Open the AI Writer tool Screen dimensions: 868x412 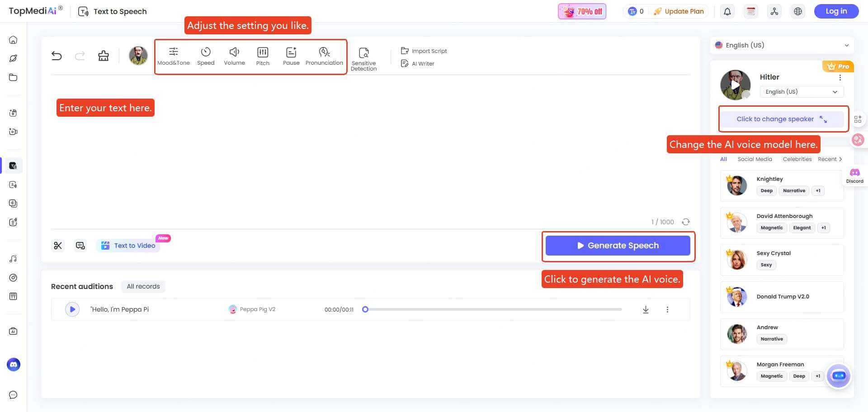418,63
